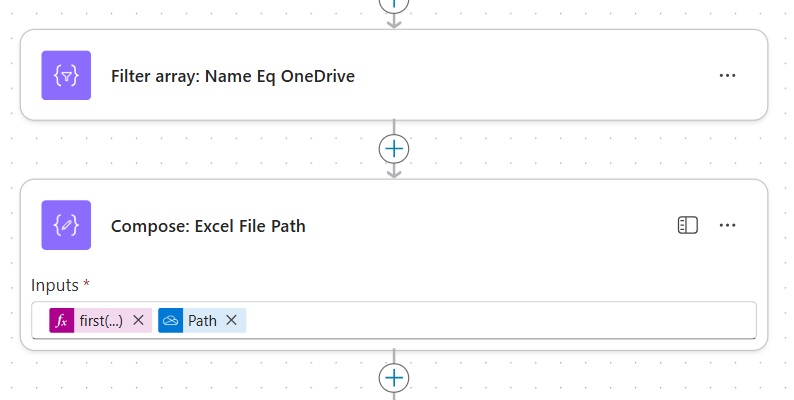The height and width of the screenshot is (400, 794).
Task: Click the Compose action icon
Action: (66, 225)
